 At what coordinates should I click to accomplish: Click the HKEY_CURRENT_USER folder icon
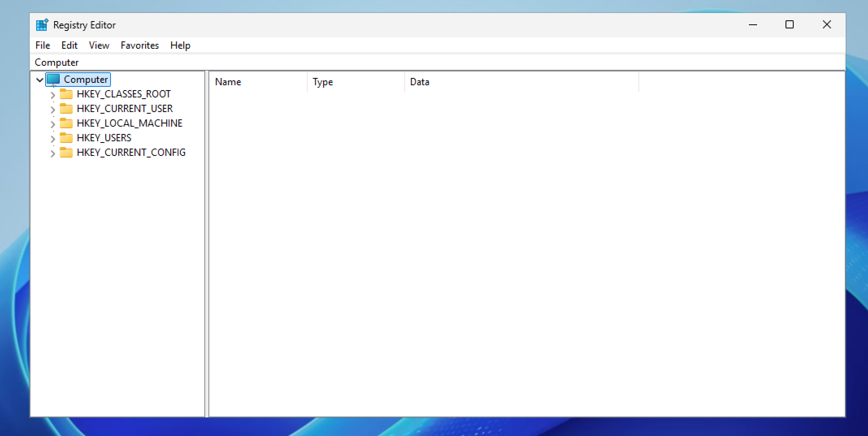click(66, 108)
